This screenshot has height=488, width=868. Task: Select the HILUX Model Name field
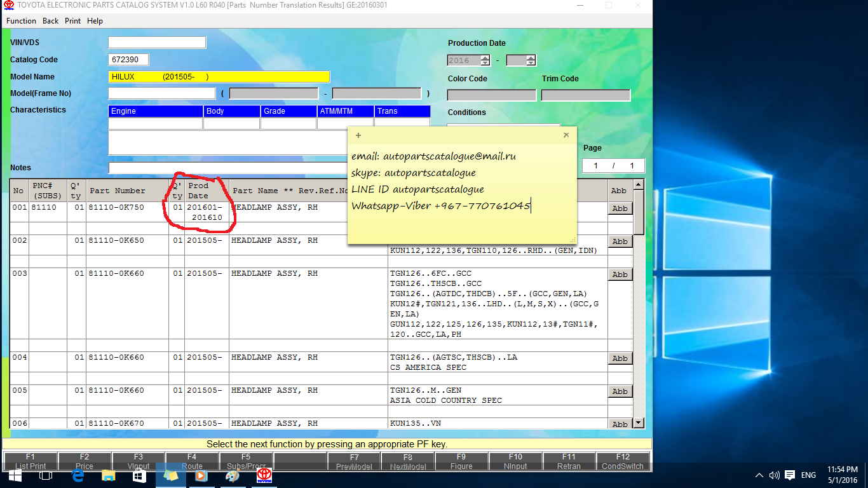pos(219,77)
